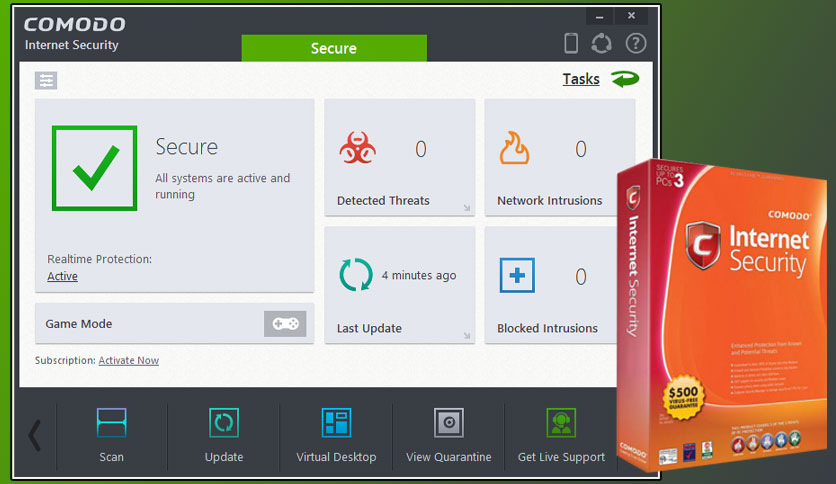The width and height of the screenshot is (836, 484).
Task: Click the Active realtime protection link
Action: 62,276
